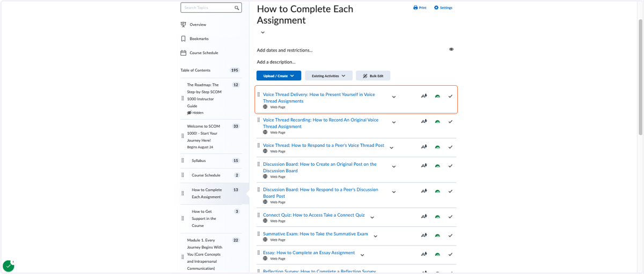Open alternative formats for Connect Quiz item
644x274 pixels.
coord(424,217)
